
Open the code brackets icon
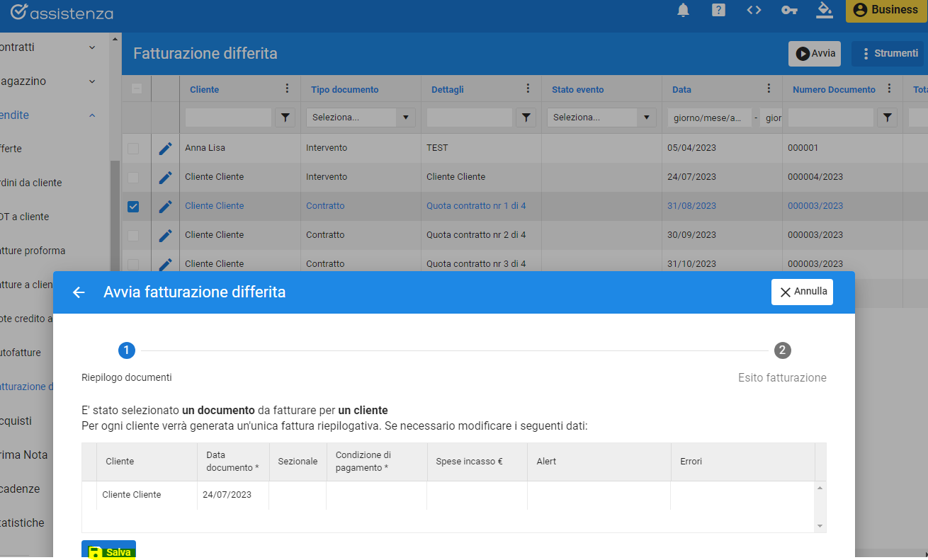pos(754,10)
